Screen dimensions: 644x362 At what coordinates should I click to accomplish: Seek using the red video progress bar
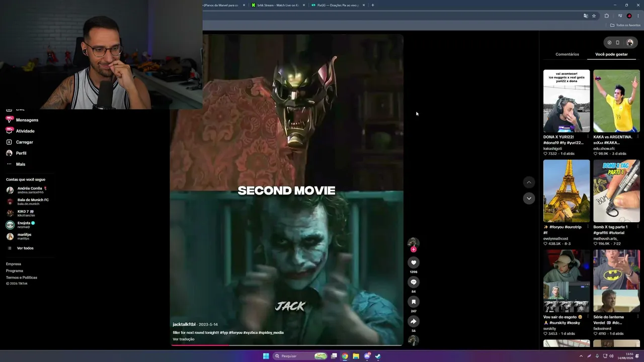click(x=287, y=345)
